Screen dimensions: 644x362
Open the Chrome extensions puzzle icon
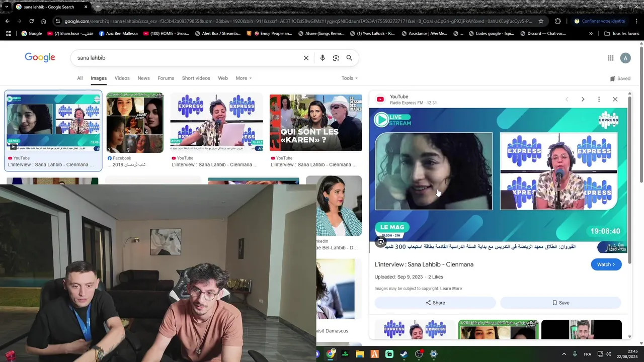pyautogui.click(x=558, y=21)
